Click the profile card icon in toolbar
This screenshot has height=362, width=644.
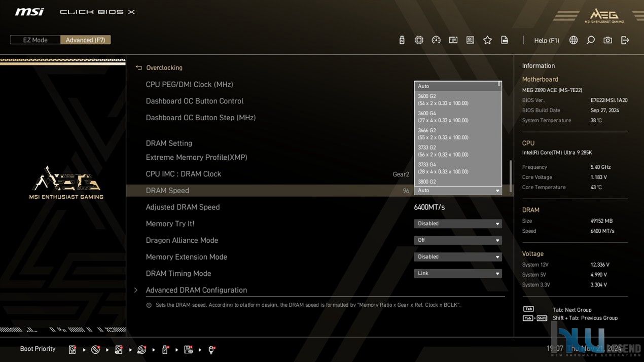(453, 40)
